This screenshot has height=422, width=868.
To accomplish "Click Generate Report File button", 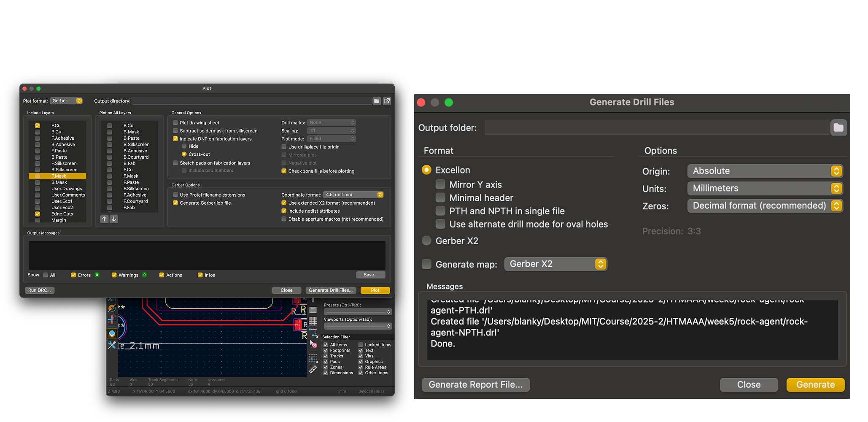I will point(475,384).
